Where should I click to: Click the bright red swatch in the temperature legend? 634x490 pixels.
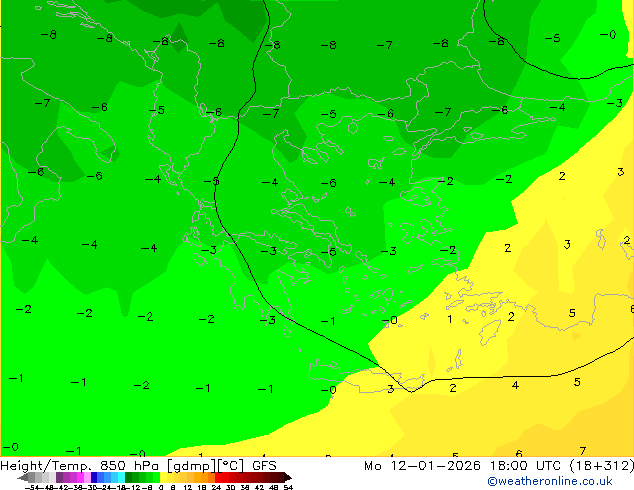(x=218, y=477)
